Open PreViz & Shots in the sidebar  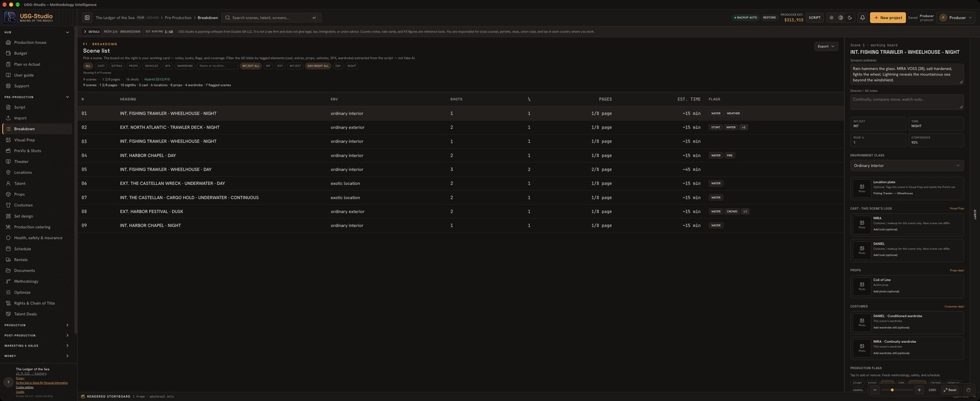click(x=37, y=151)
